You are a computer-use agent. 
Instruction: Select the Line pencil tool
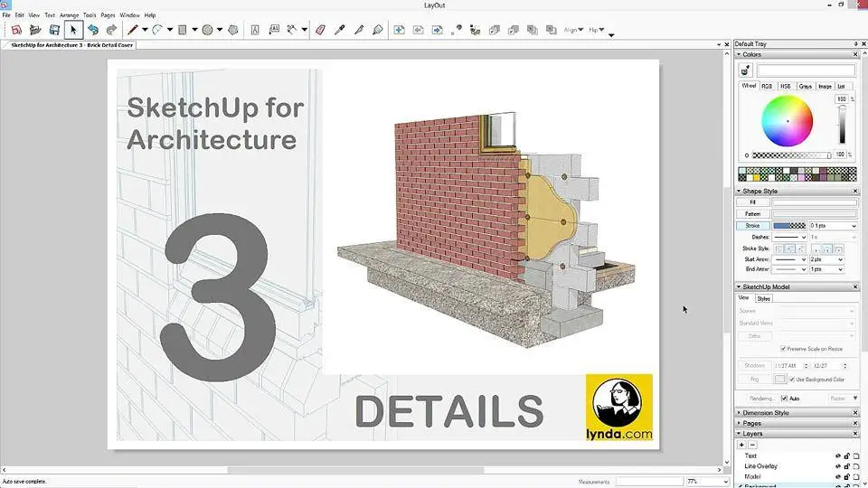click(x=132, y=30)
